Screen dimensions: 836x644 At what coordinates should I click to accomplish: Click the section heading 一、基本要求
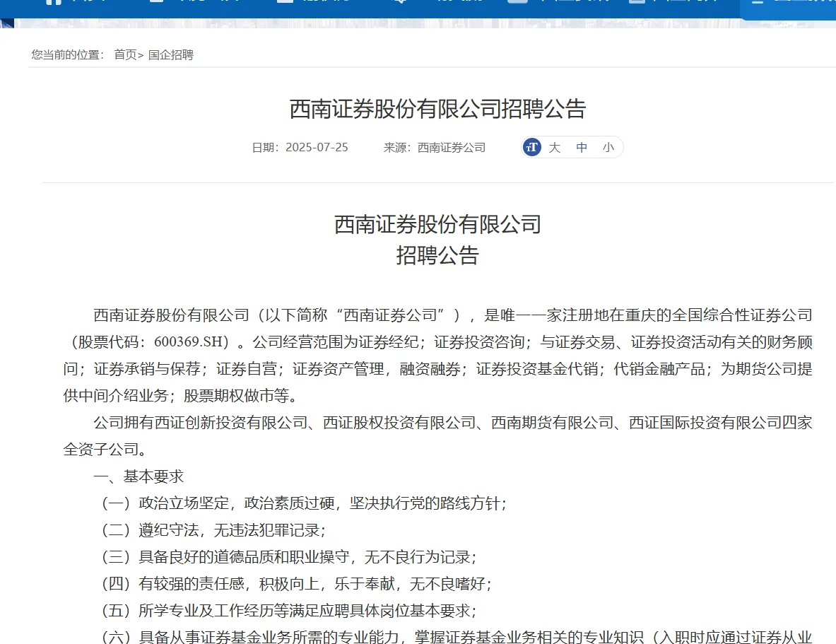(x=139, y=476)
